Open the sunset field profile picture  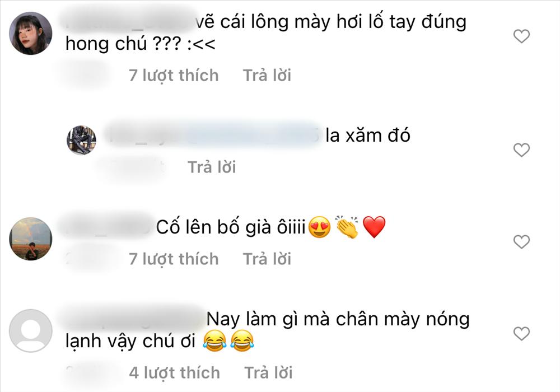[x=31, y=239]
